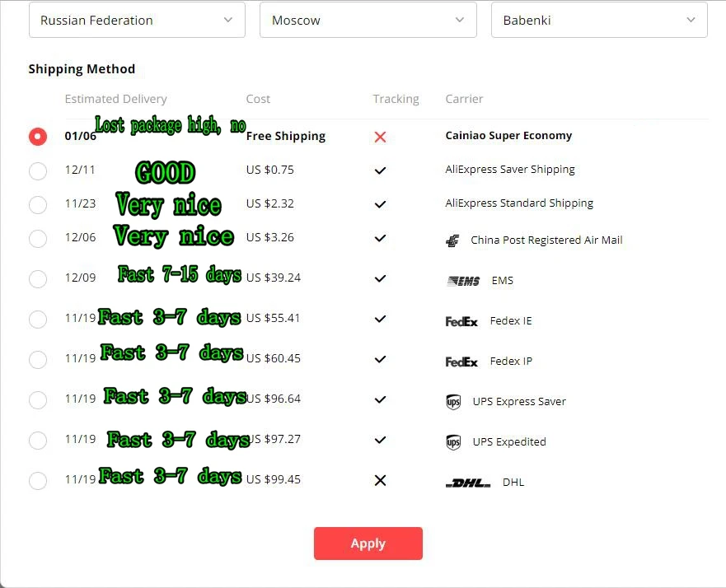
Task: Click the Apply button
Action: click(368, 544)
